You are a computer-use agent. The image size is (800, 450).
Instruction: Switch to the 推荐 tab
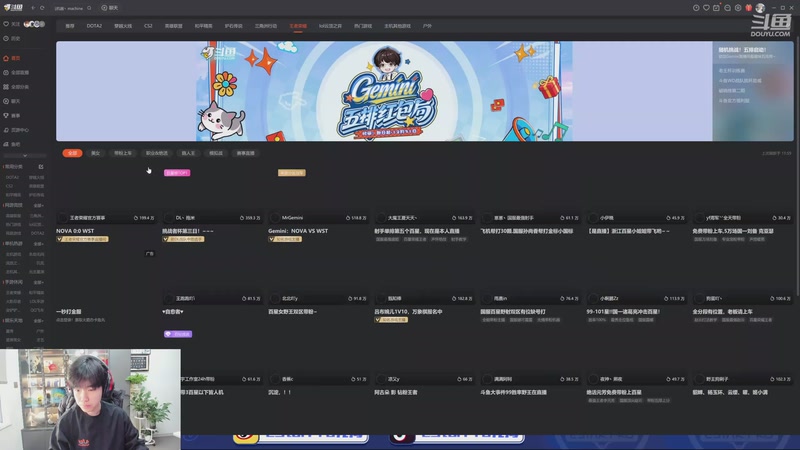pos(70,26)
